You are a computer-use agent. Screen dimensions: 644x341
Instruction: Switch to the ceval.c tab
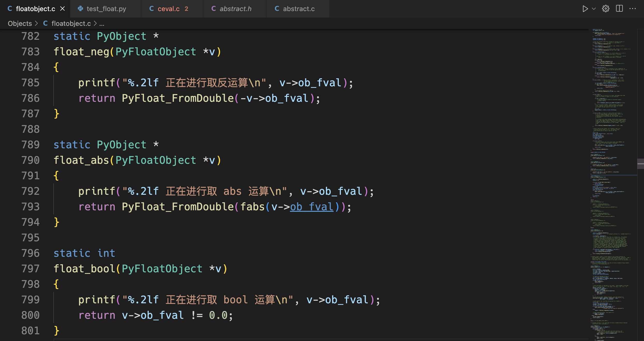[168, 9]
